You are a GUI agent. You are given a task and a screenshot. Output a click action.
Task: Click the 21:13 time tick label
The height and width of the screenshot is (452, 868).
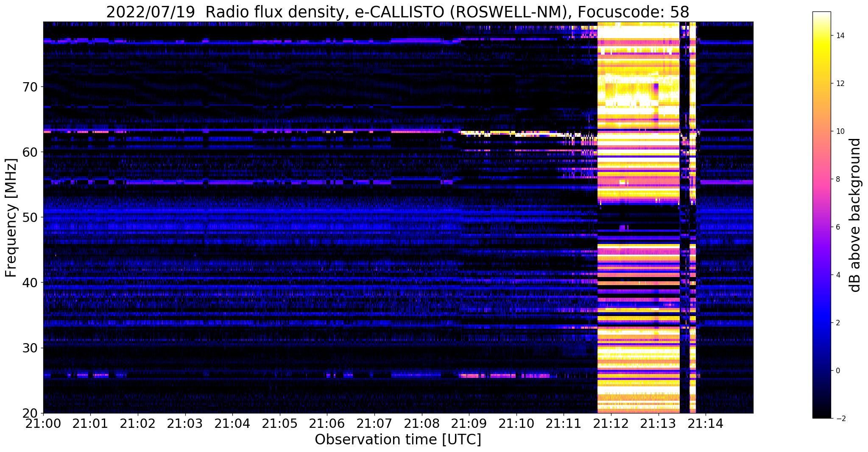click(x=659, y=423)
